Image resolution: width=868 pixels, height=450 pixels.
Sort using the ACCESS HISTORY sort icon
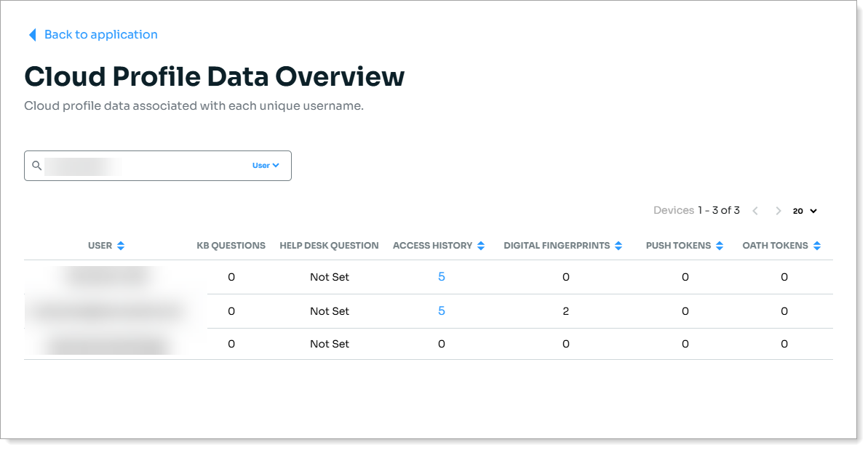click(480, 245)
